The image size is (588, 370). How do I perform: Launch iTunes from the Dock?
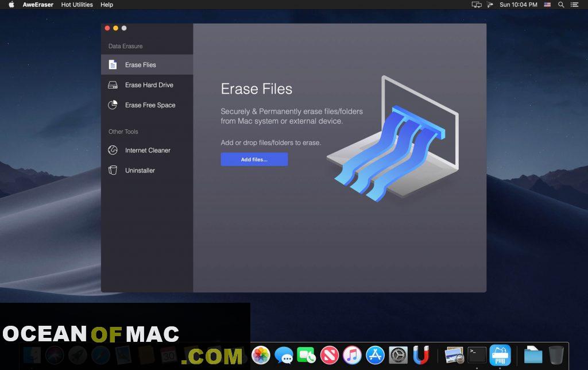click(x=352, y=354)
